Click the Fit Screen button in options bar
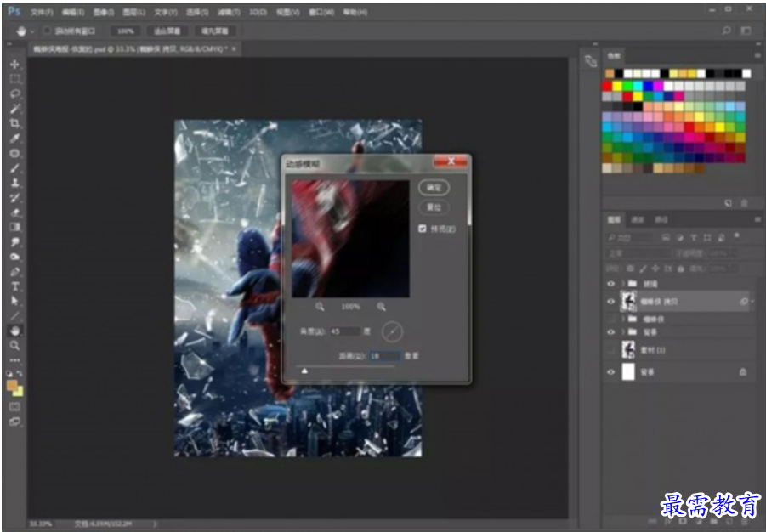Screen dimensions: 766x532 [x=167, y=31]
